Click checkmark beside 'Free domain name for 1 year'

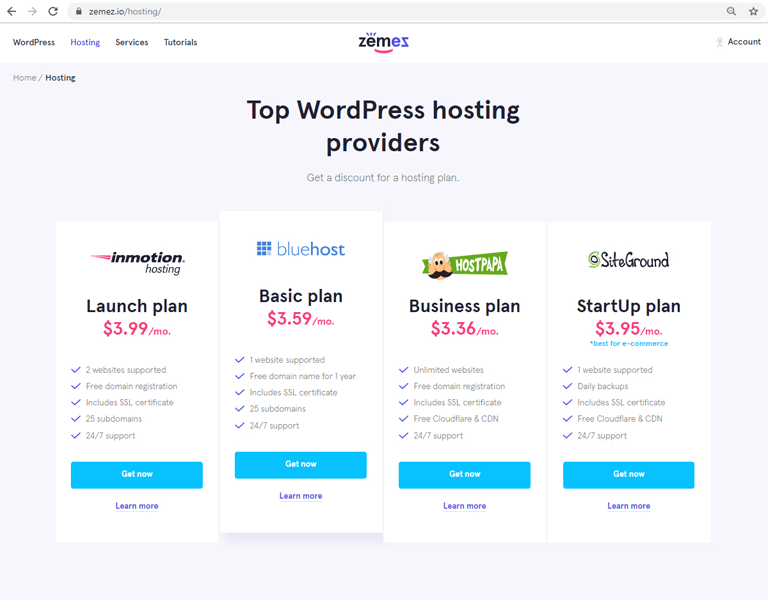(240, 376)
